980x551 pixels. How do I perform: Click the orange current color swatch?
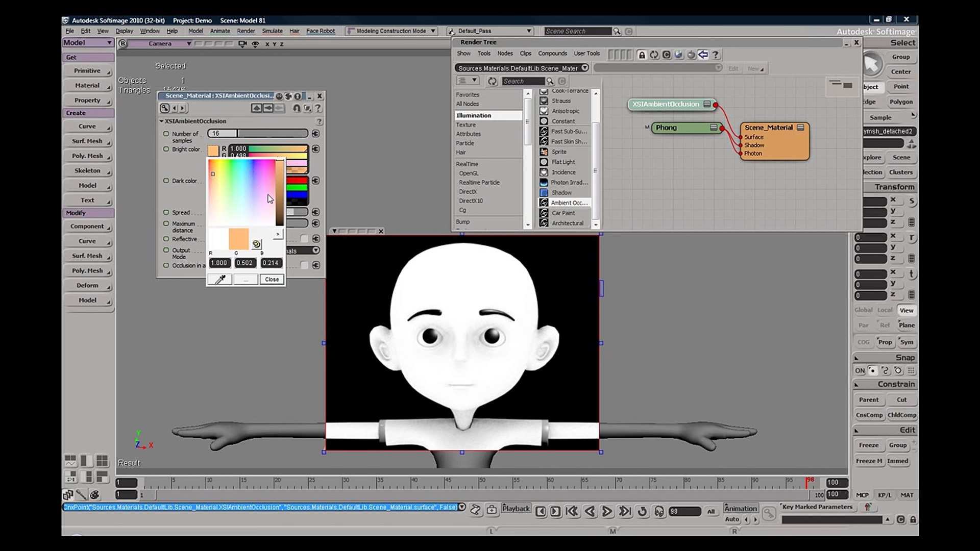point(238,238)
